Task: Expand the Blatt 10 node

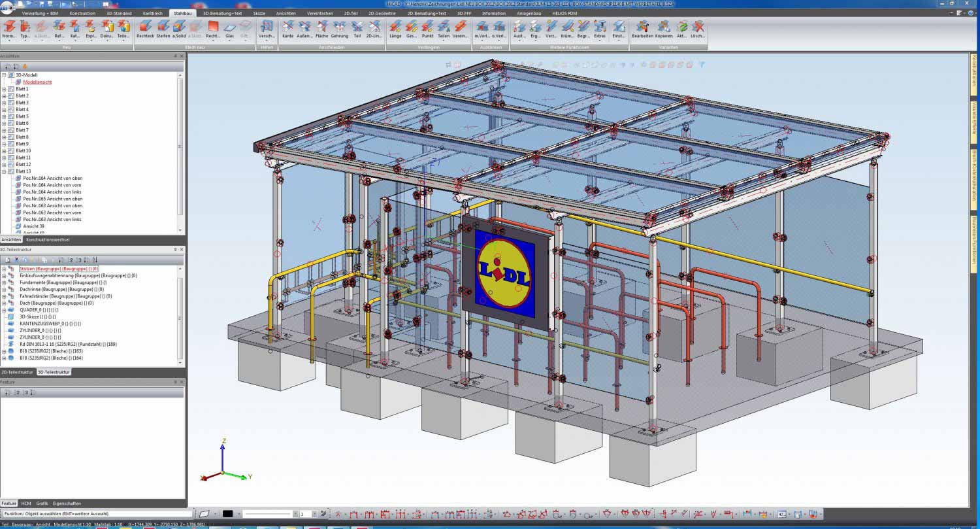Action: click(4, 150)
